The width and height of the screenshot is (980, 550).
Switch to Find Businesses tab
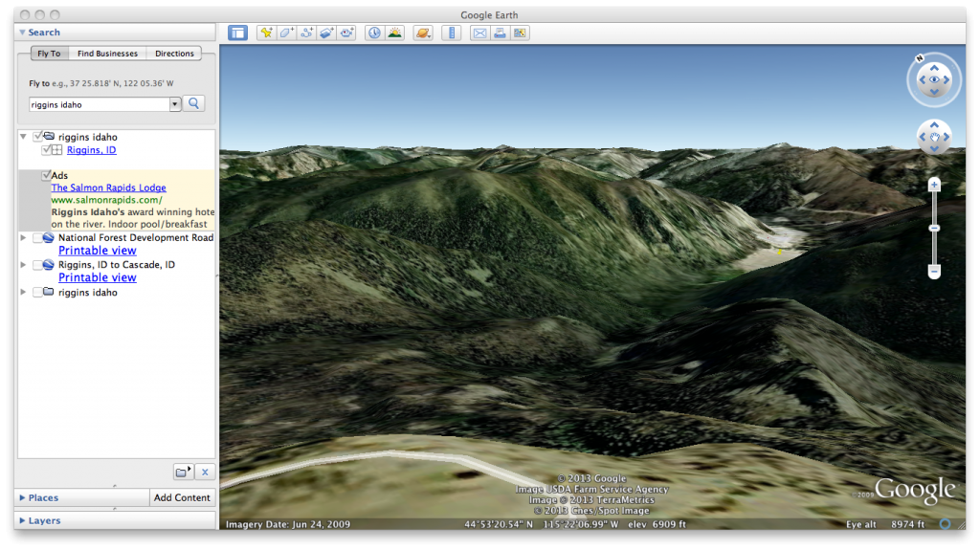click(107, 54)
